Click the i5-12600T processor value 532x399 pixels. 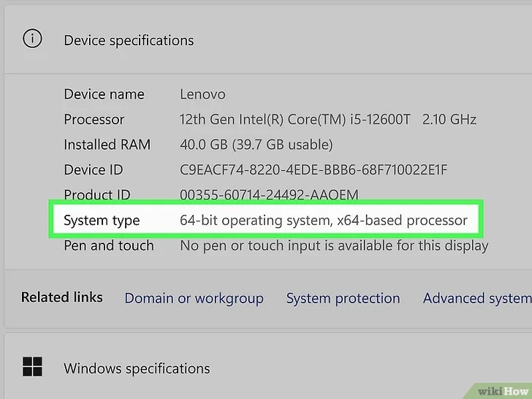327,119
